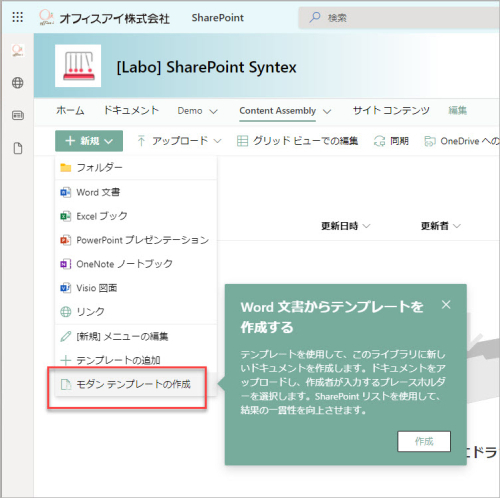500x498 pixels.
Task: Click the [Labo] SharePoint Syntex site logo
Action: point(78,66)
